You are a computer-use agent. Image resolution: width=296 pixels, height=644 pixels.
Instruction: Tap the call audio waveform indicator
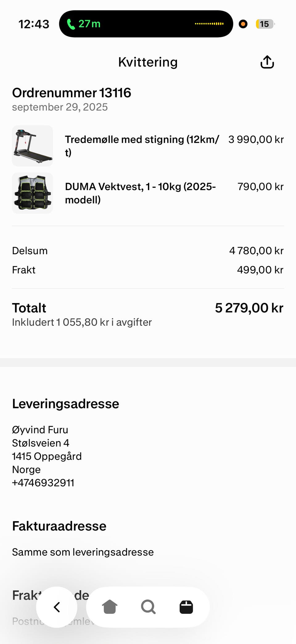click(209, 24)
